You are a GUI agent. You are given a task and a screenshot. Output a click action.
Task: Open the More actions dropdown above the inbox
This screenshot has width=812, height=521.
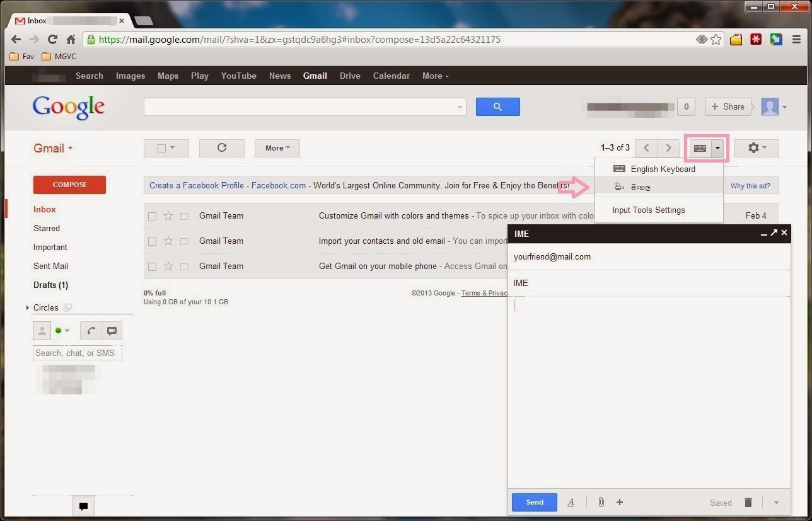coord(277,147)
